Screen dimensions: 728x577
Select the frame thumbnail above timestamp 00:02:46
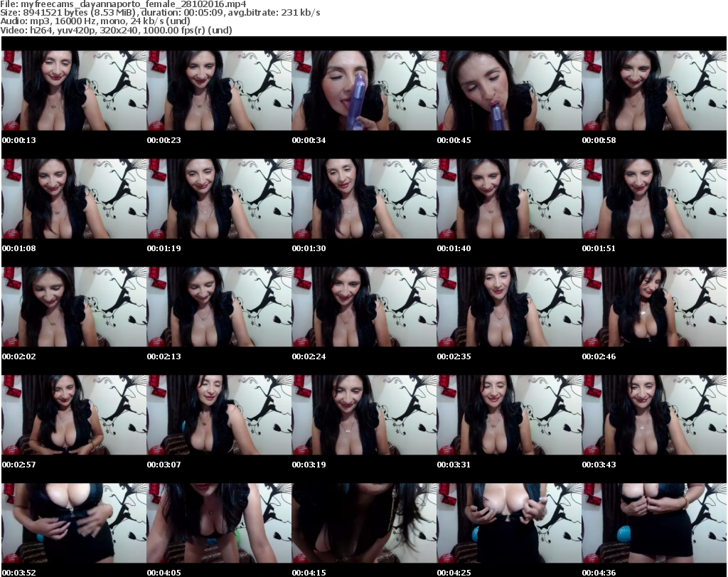coord(654,307)
